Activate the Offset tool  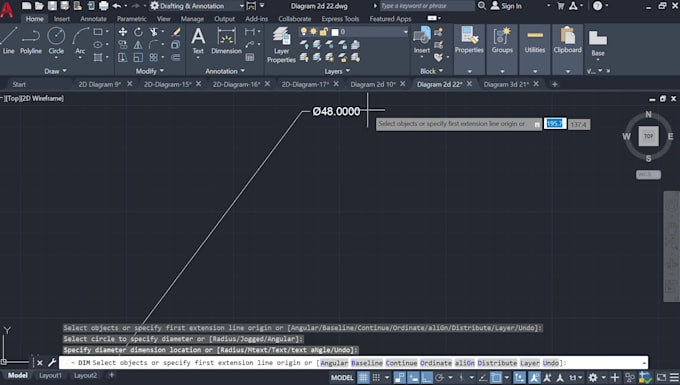[x=176, y=57]
